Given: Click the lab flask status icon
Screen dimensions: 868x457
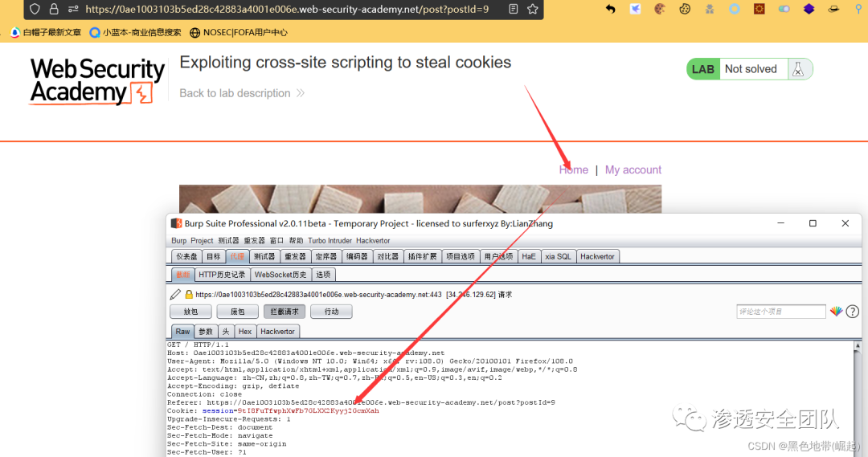Looking at the screenshot, I should click(x=798, y=69).
